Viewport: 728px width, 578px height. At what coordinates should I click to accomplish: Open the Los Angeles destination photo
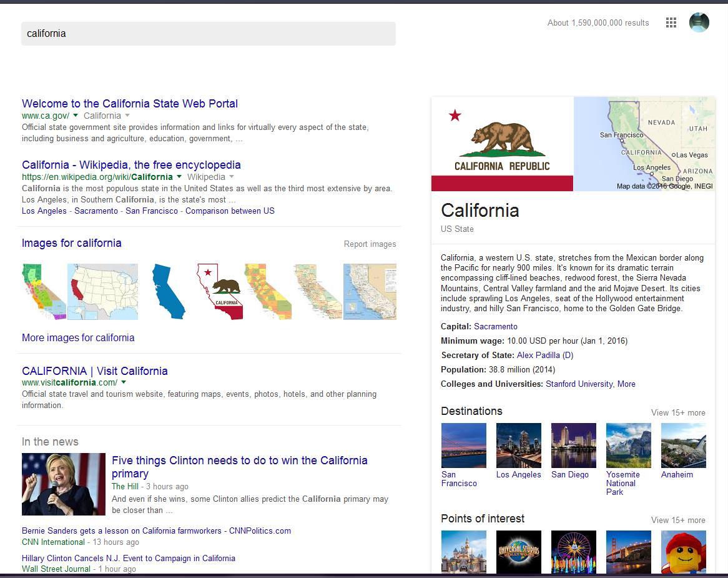[x=519, y=445]
